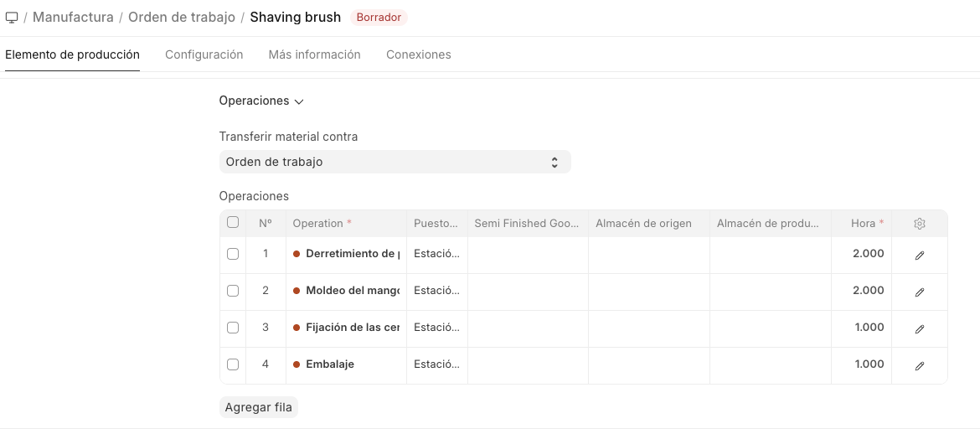Tick the checkbox for Moldeo del mango row

233,291
